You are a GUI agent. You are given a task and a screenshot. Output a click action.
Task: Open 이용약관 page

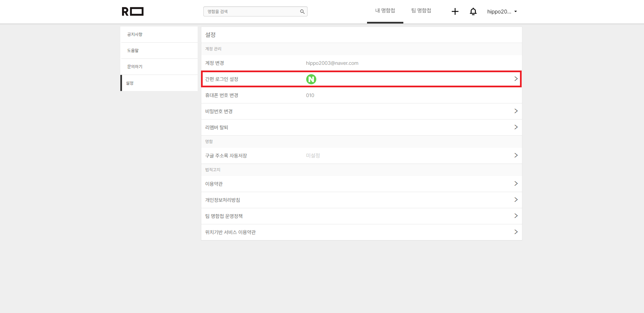tap(361, 184)
